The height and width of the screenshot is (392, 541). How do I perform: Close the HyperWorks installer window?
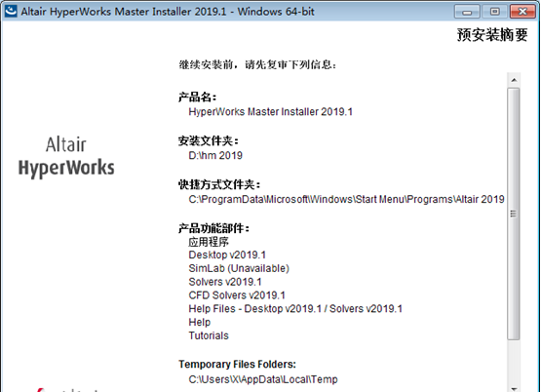coord(522,12)
